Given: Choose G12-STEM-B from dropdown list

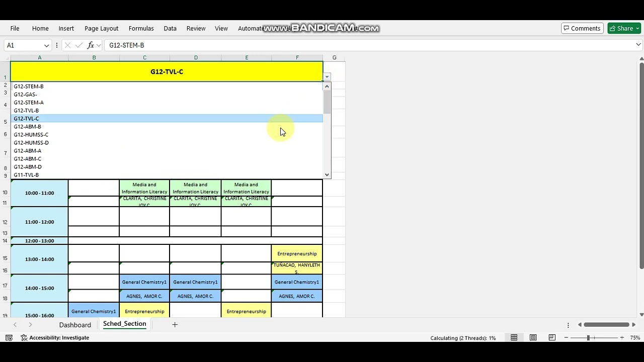Looking at the screenshot, I should (167, 86).
